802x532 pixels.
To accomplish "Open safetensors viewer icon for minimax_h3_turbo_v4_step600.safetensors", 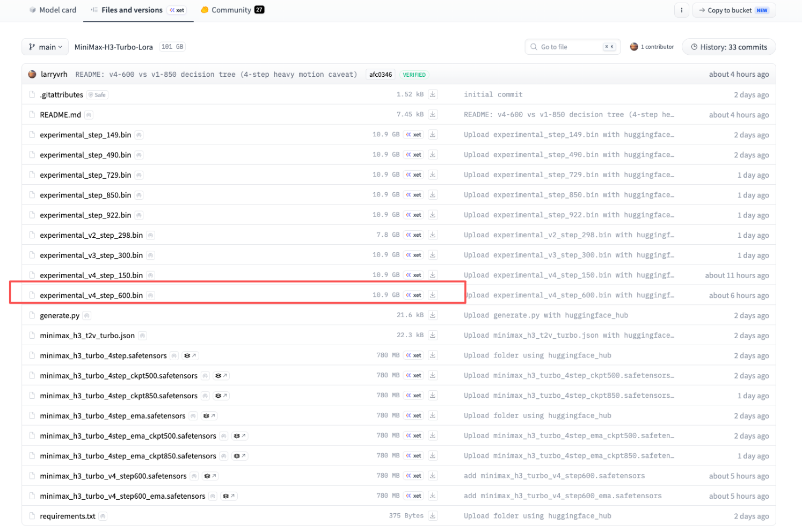I will [210, 476].
